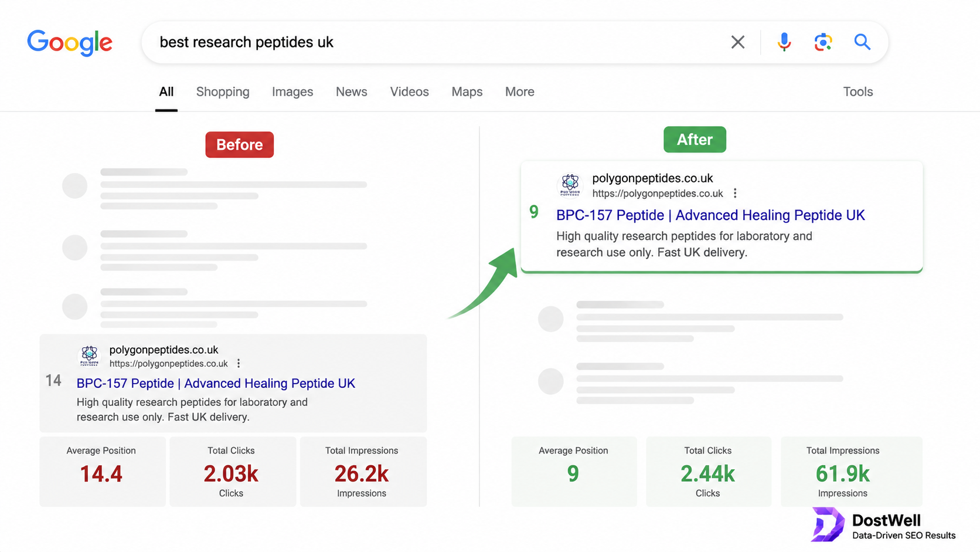Start voice search with microphone icon
Image resolution: width=980 pixels, height=552 pixels.
coord(784,42)
